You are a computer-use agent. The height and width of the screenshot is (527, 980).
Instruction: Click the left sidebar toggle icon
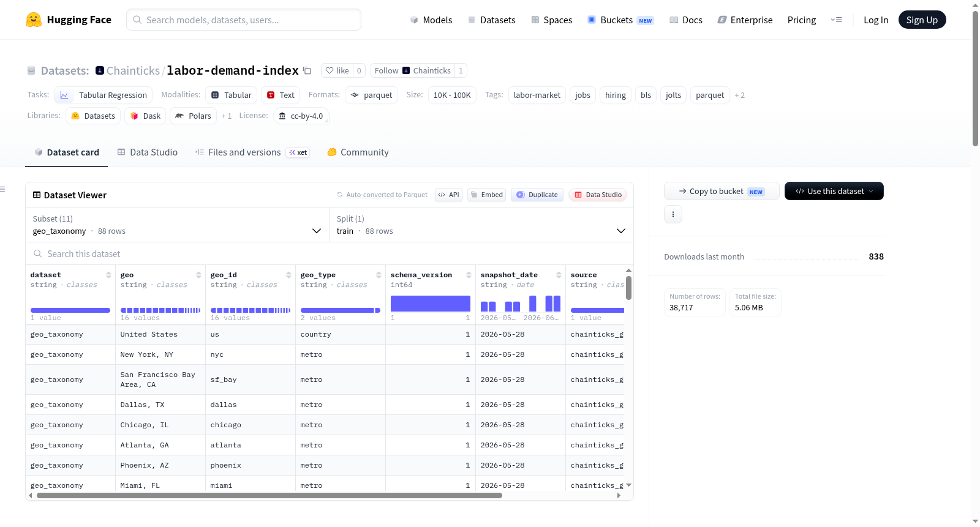pyautogui.click(x=2, y=189)
